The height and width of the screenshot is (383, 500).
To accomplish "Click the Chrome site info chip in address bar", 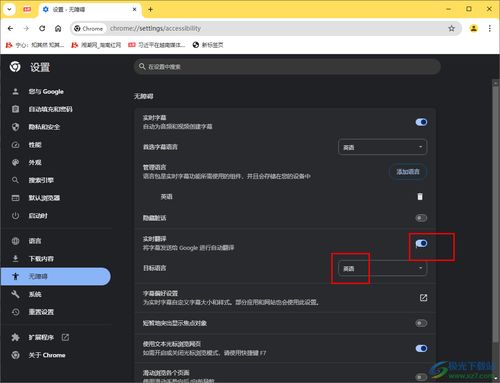I will (x=88, y=29).
